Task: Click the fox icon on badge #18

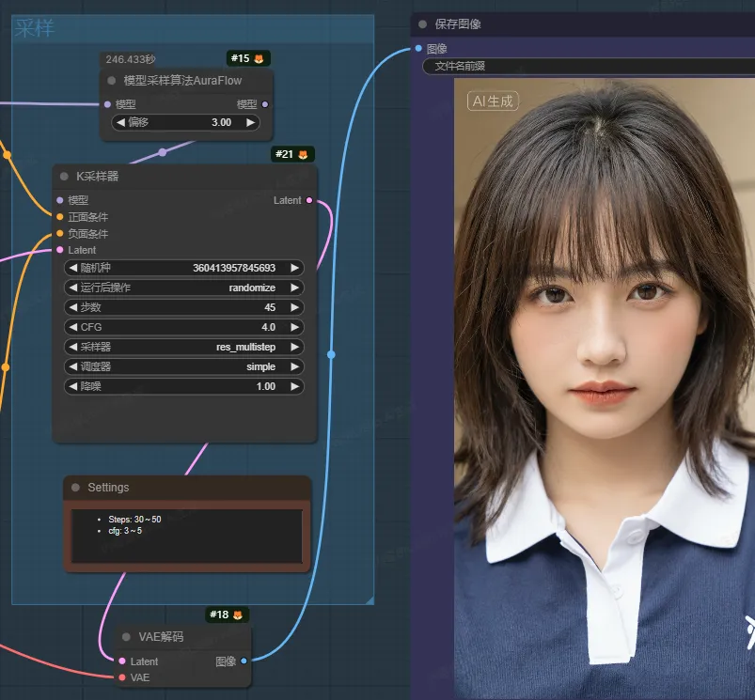Action: coord(238,614)
